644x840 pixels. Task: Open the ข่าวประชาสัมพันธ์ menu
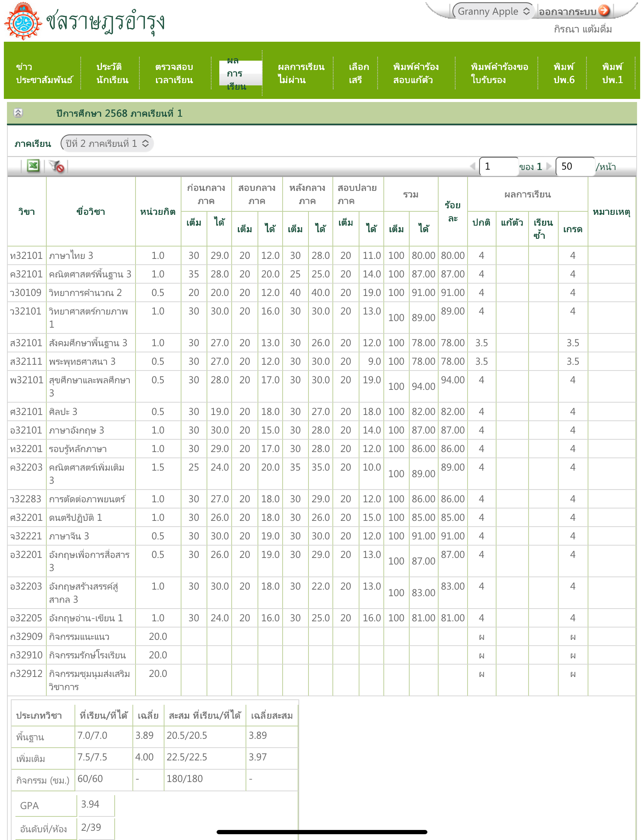pyautogui.click(x=44, y=73)
